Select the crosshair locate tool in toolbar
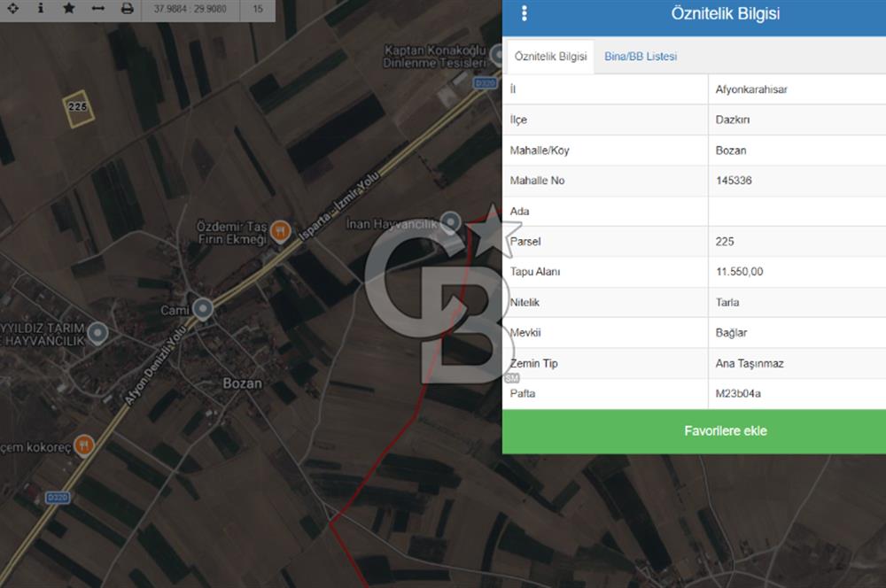 pos(12,9)
